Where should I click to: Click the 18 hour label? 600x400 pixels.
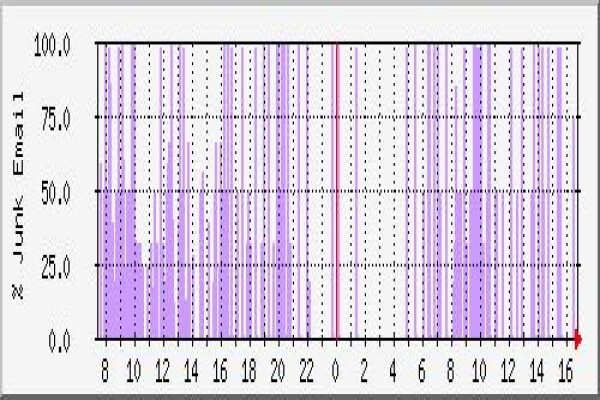click(249, 371)
